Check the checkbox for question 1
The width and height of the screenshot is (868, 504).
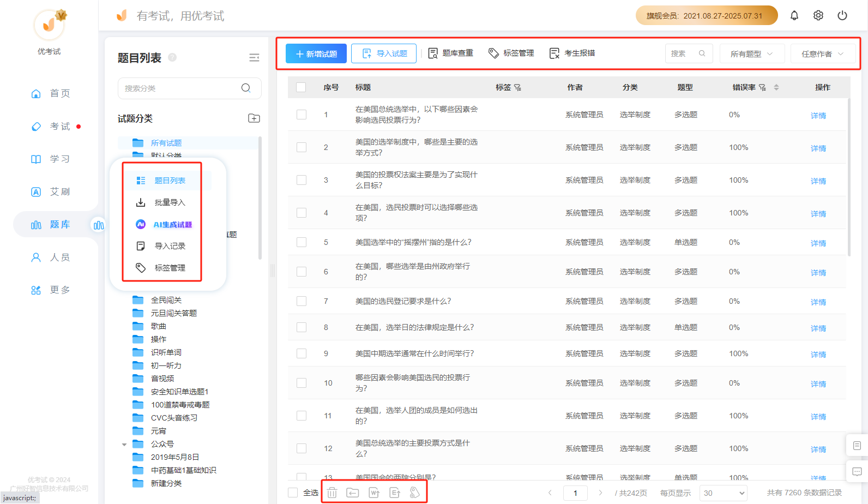point(302,115)
